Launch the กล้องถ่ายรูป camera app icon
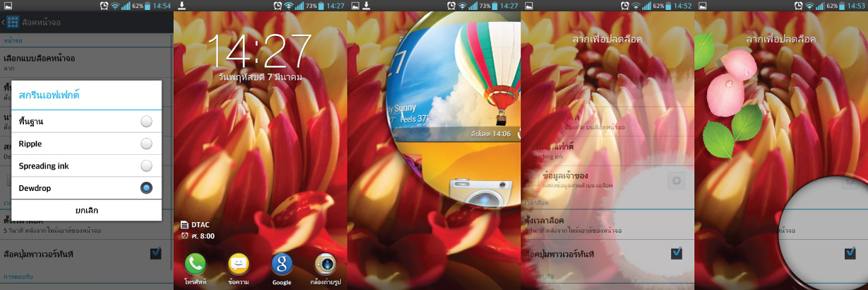868x290 pixels. tap(326, 264)
